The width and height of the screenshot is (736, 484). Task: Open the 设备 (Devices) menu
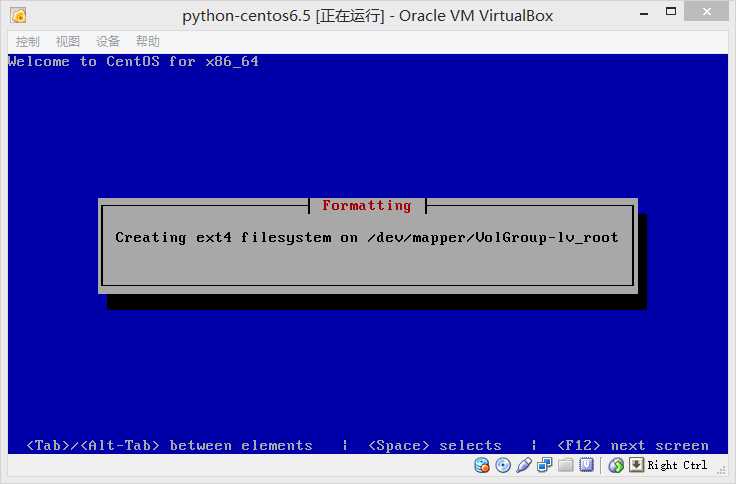click(108, 41)
